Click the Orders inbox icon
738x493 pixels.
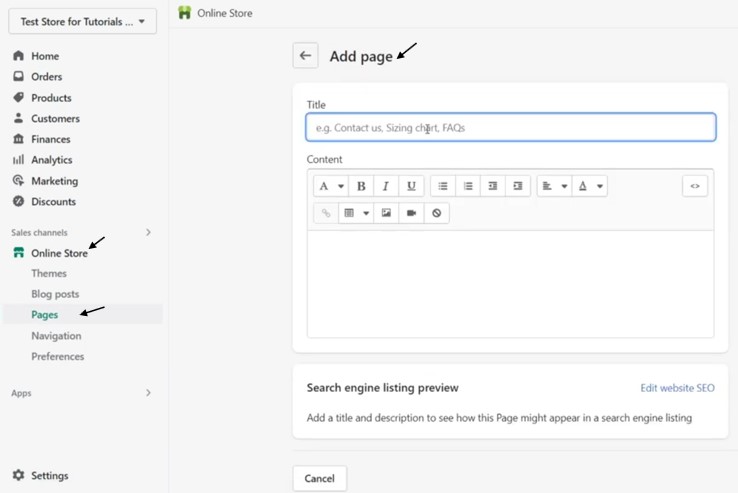[18, 76]
